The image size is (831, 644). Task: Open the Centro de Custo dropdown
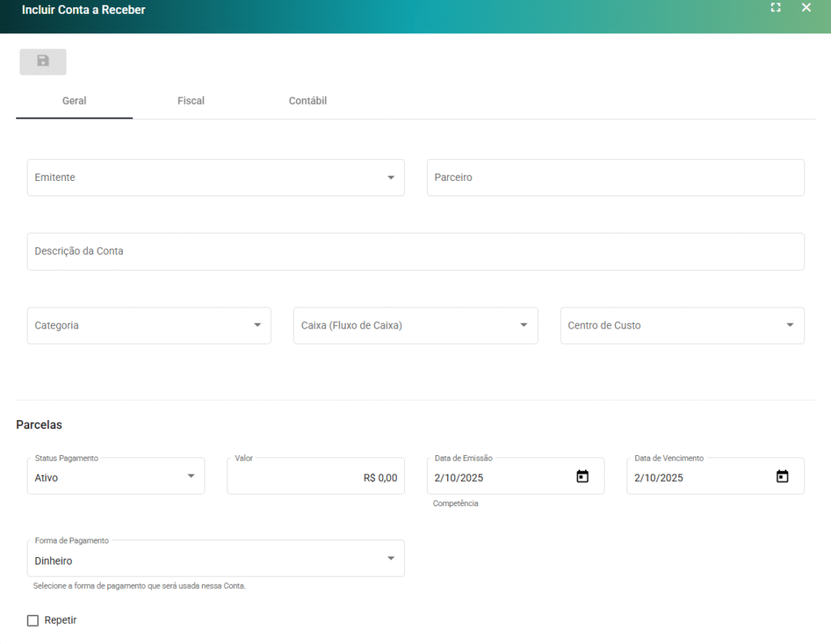pos(790,325)
